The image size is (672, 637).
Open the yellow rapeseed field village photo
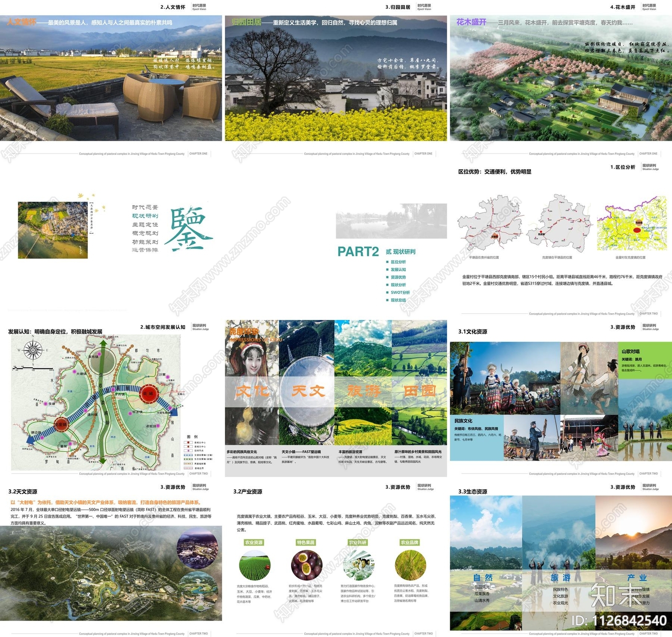click(336, 78)
